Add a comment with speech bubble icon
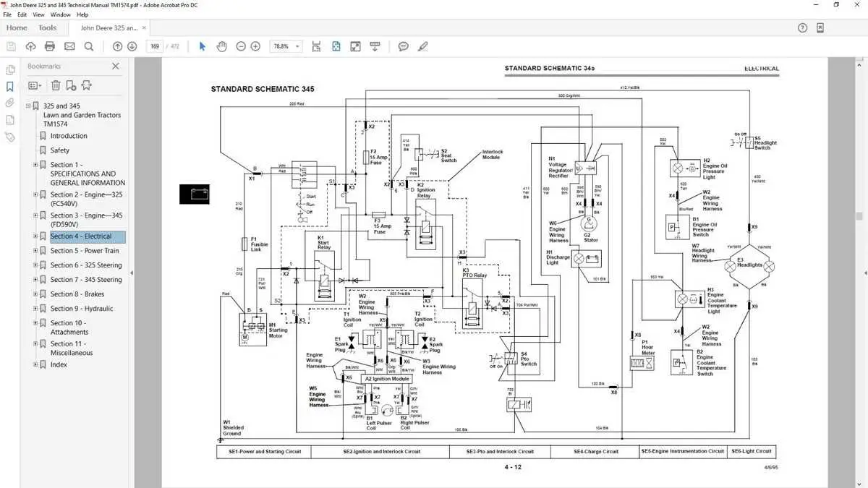The width and height of the screenshot is (868, 488). [x=404, y=46]
